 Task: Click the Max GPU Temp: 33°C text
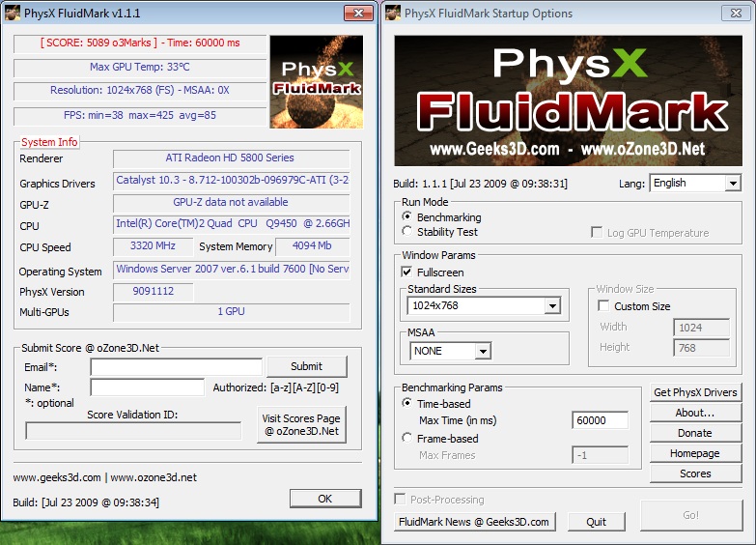coord(140,67)
